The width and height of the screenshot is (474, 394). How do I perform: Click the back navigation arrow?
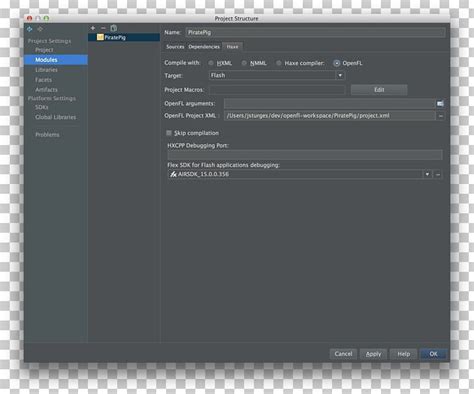tap(30, 29)
